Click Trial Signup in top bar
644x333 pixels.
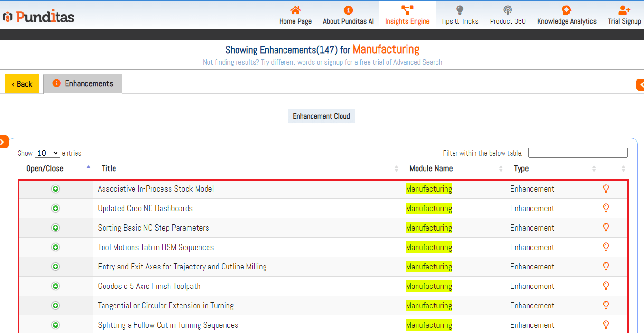pos(624,16)
